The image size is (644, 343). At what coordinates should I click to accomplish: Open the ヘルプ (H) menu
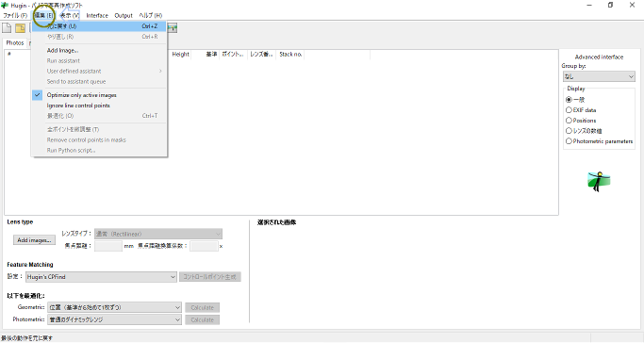click(x=150, y=15)
